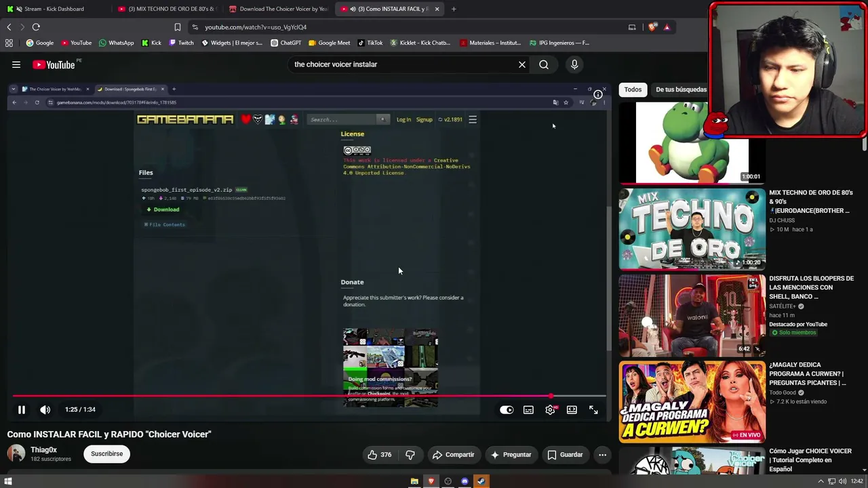Switch to the Download The Choicer Voicer tab
The width and height of the screenshot is (868, 488).
278,9
